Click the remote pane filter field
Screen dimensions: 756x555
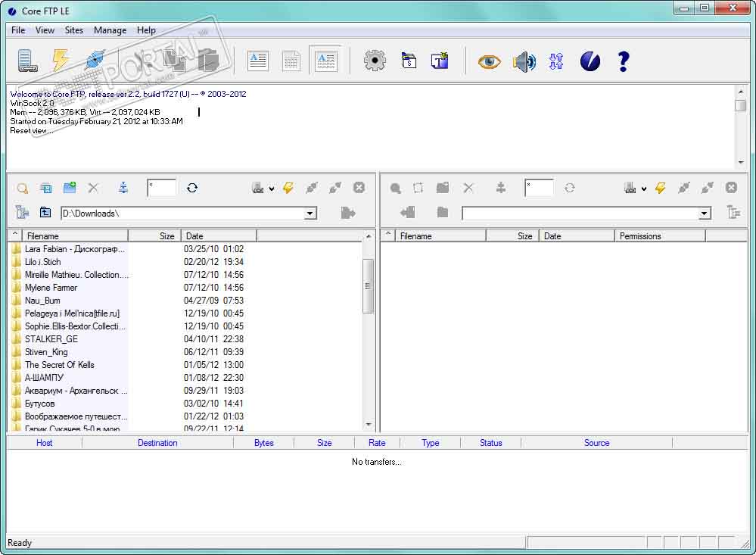[x=539, y=188]
